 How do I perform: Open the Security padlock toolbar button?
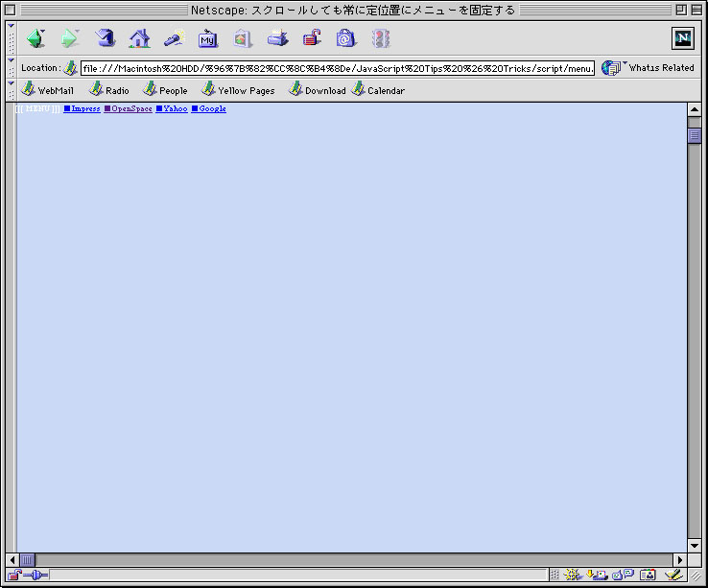(312, 38)
